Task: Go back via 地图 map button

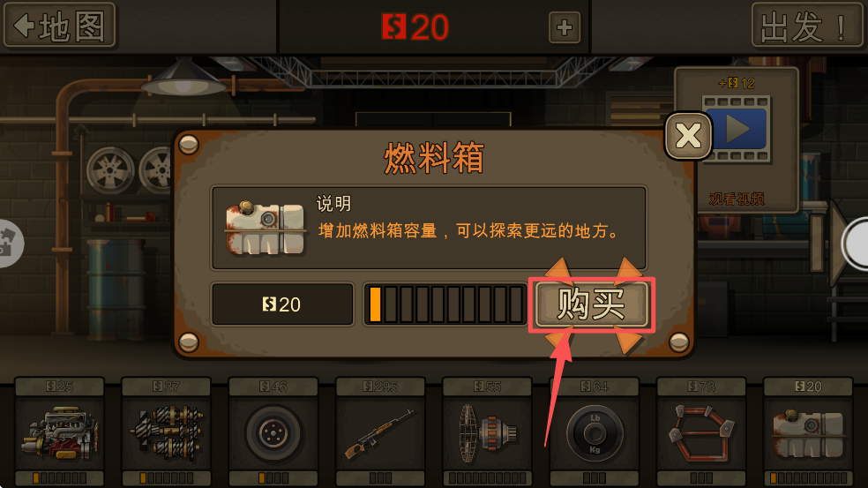Action: [x=60, y=26]
